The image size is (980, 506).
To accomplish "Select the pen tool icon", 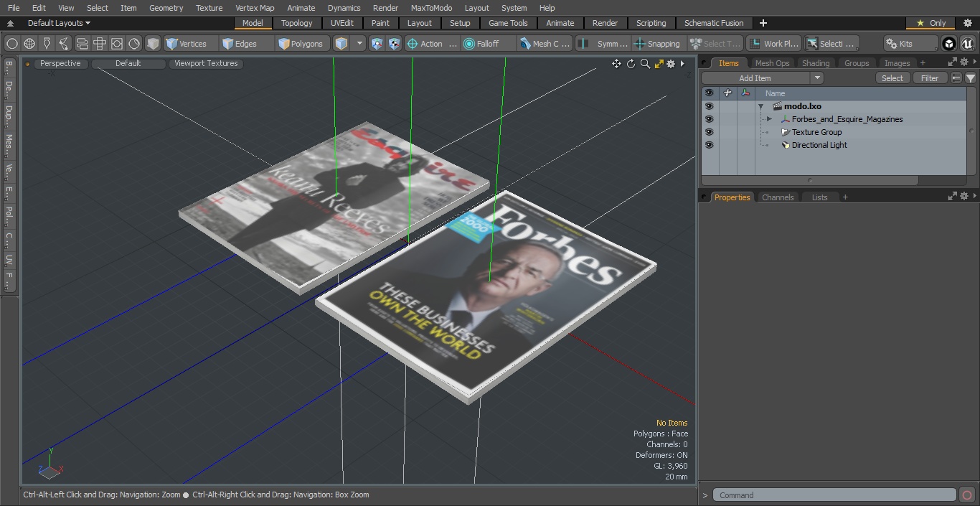I will pyautogui.click(x=47, y=44).
